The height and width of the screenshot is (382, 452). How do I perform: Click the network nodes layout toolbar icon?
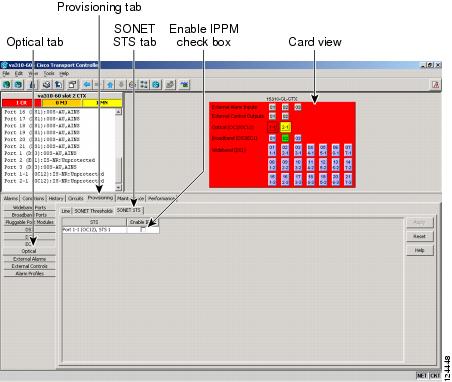tap(144, 85)
